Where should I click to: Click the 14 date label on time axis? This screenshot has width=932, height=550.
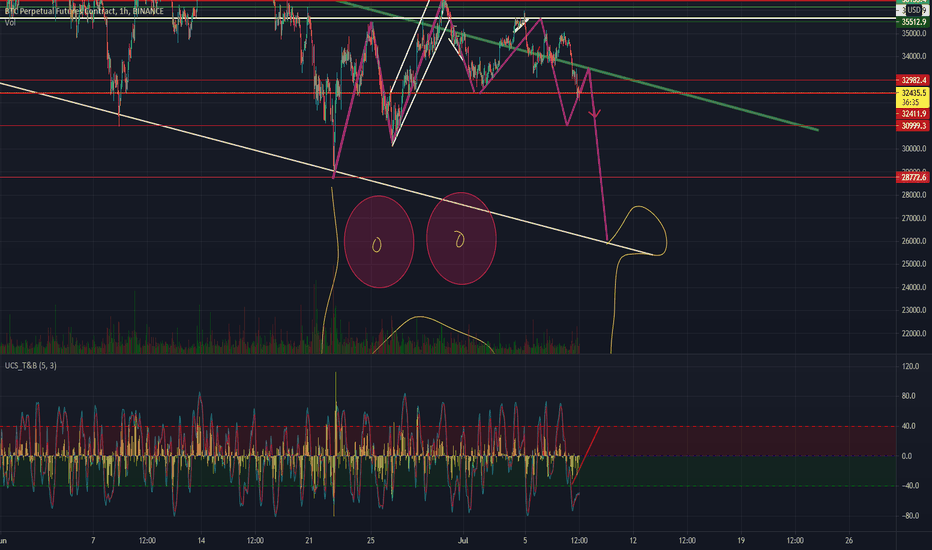click(201, 540)
